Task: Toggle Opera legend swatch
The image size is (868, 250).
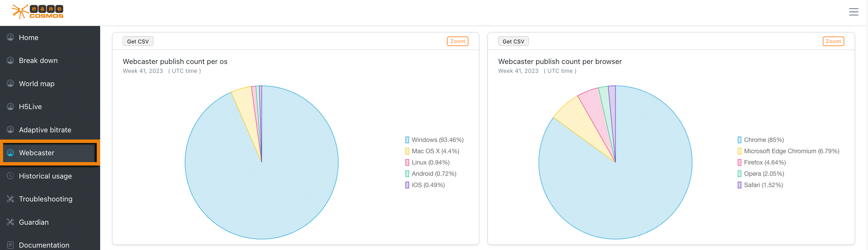Action: click(739, 174)
